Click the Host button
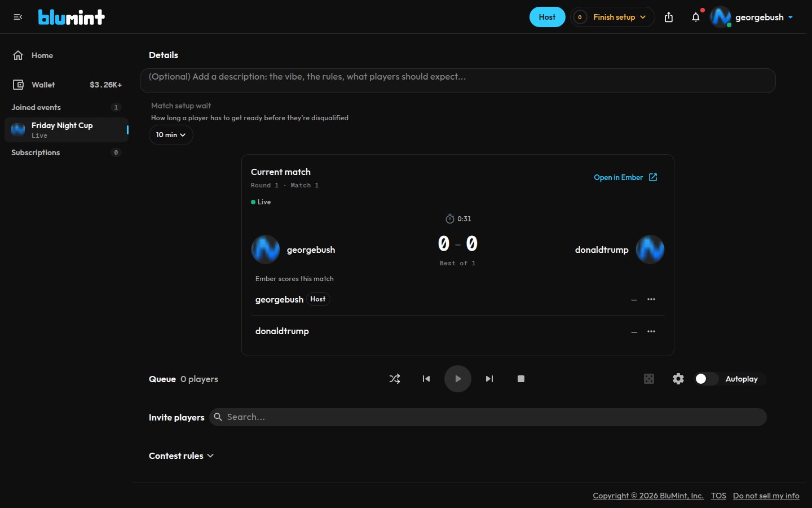812x508 pixels. [547, 17]
